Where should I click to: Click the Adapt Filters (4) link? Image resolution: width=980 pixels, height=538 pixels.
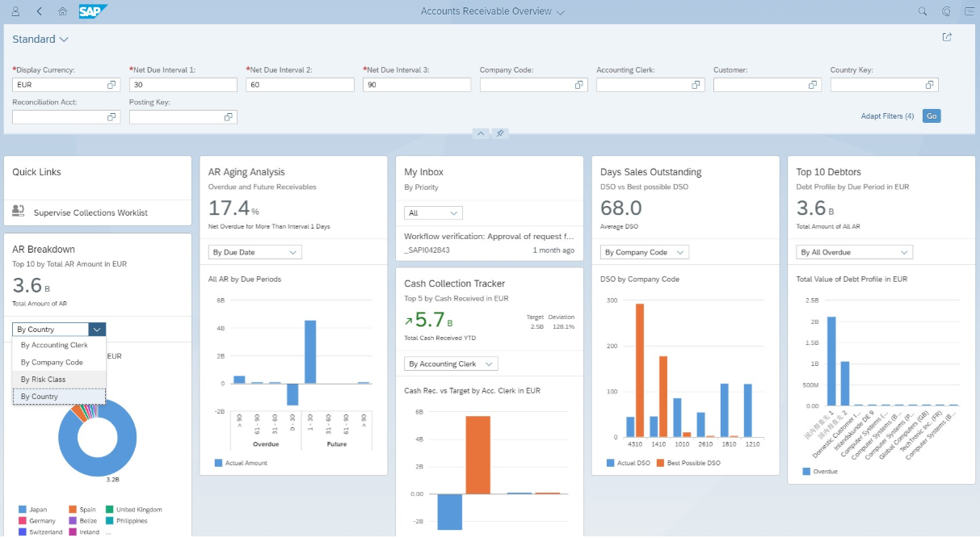[x=887, y=116]
